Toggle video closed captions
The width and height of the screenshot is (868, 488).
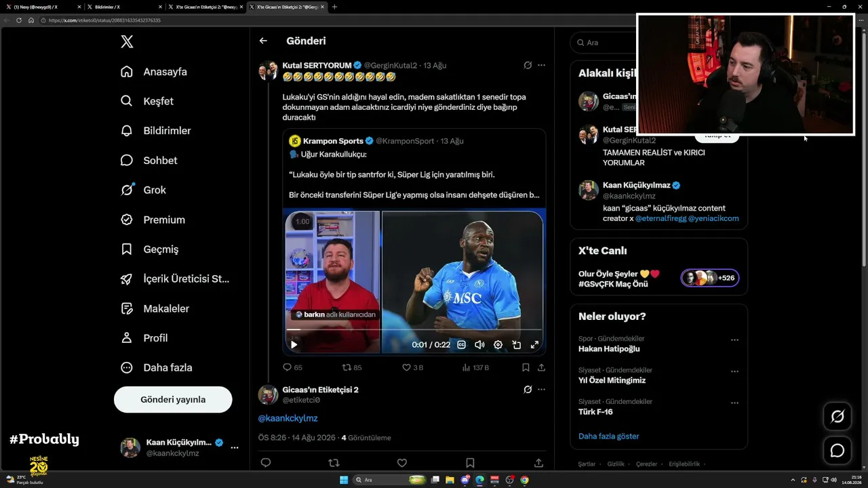461,344
